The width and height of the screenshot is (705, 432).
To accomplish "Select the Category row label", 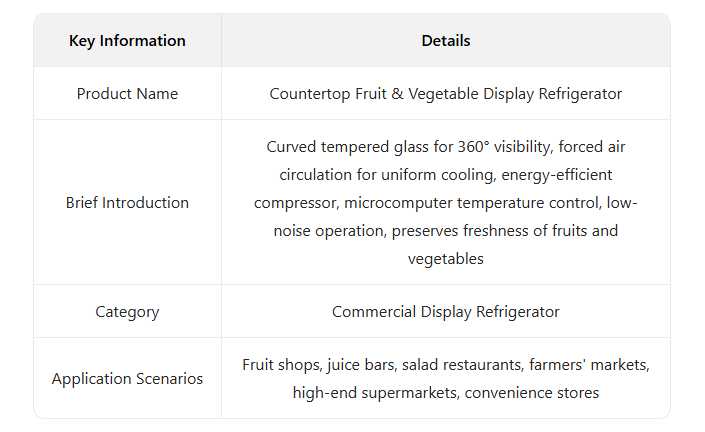I will pos(127,312).
